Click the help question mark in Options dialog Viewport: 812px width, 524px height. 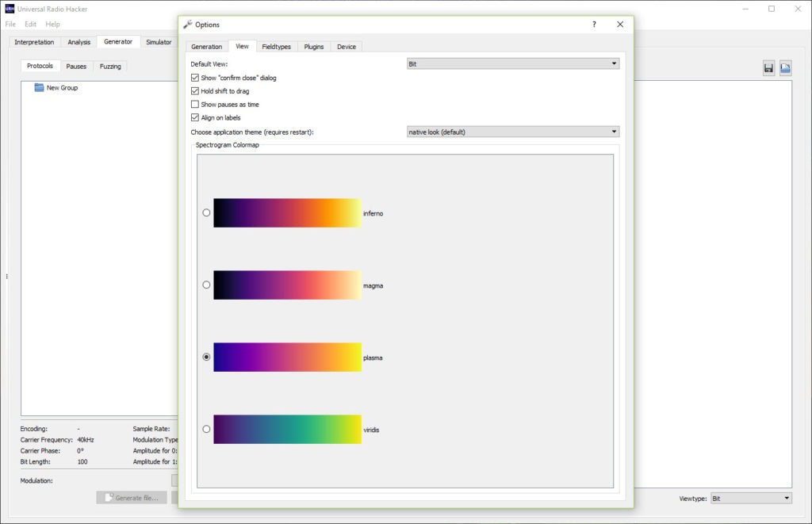[x=594, y=25]
